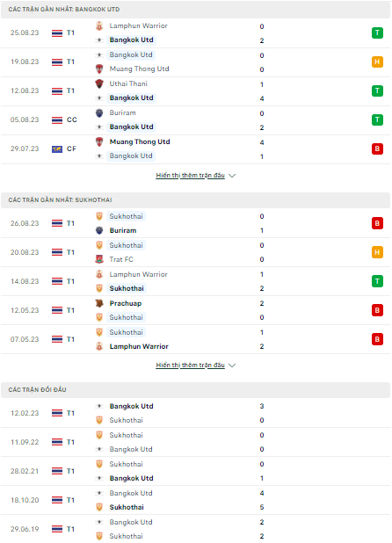
Task: Open the 18.10.20 Bangkok Utd 4-5 Sukhothai match
Action: (196, 500)
